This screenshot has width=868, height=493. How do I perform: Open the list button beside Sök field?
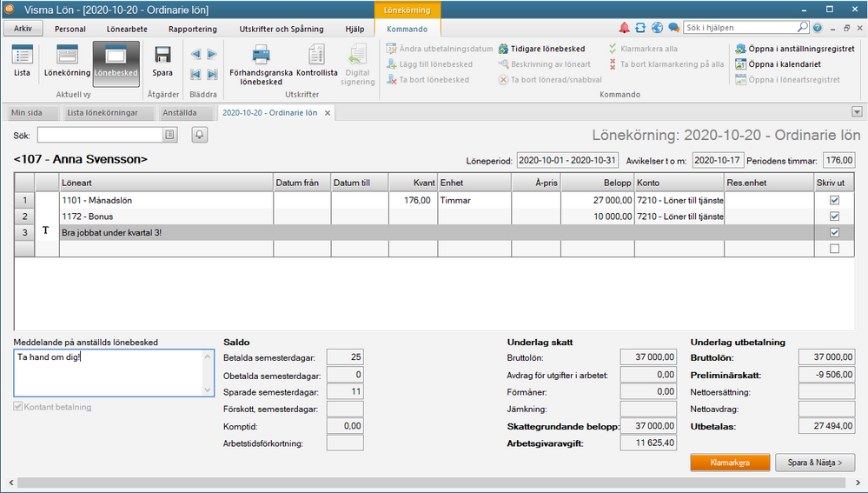tap(170, 135)
